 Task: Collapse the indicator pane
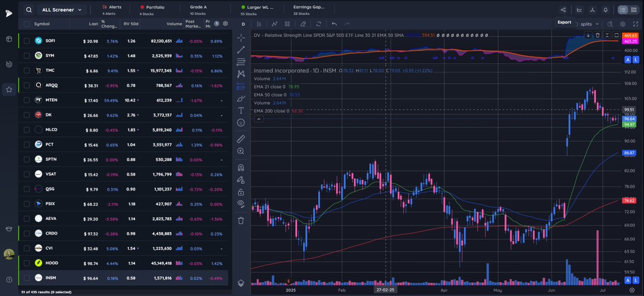608,35
